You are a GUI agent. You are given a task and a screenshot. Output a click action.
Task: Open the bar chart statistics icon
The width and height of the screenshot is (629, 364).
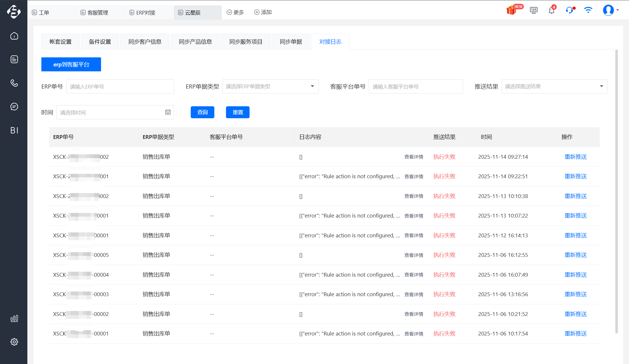coord(14,318)
